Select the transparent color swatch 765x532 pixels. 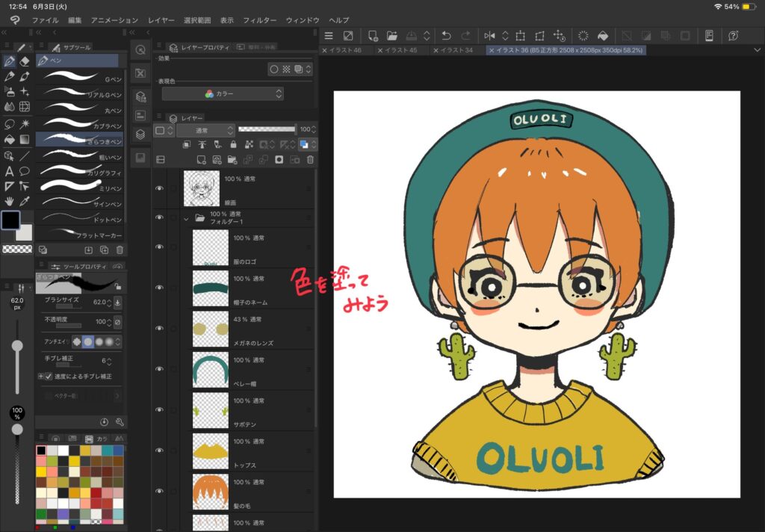pos(17,249)
